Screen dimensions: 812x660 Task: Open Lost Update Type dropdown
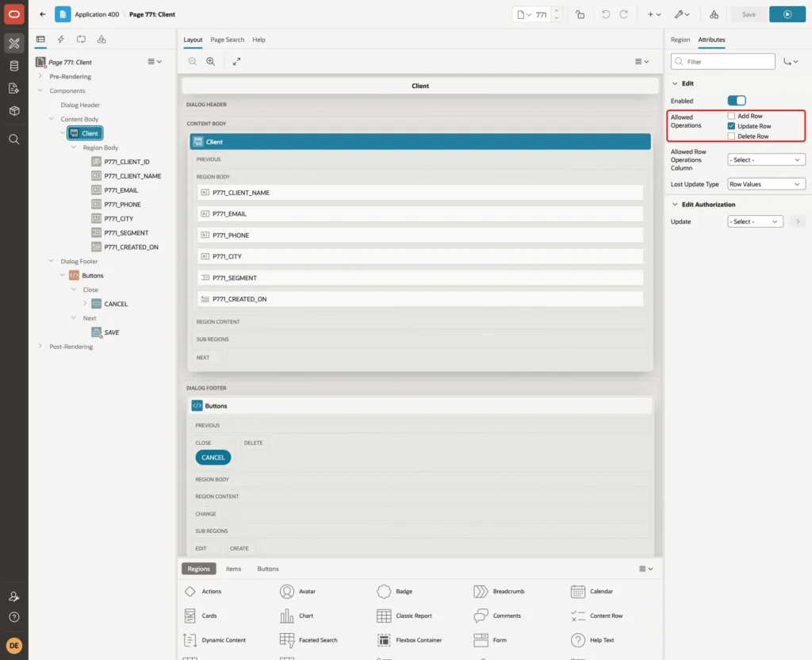[766, 184]
